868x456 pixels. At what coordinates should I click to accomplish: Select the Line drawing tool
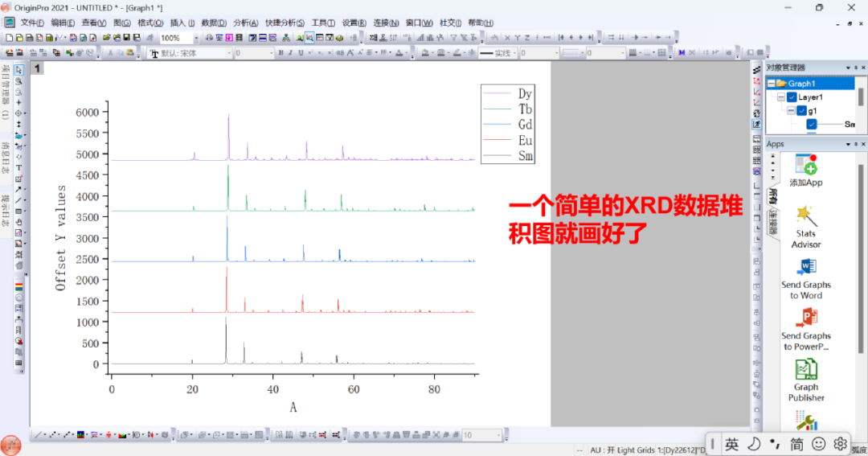(x=18, y=200)
